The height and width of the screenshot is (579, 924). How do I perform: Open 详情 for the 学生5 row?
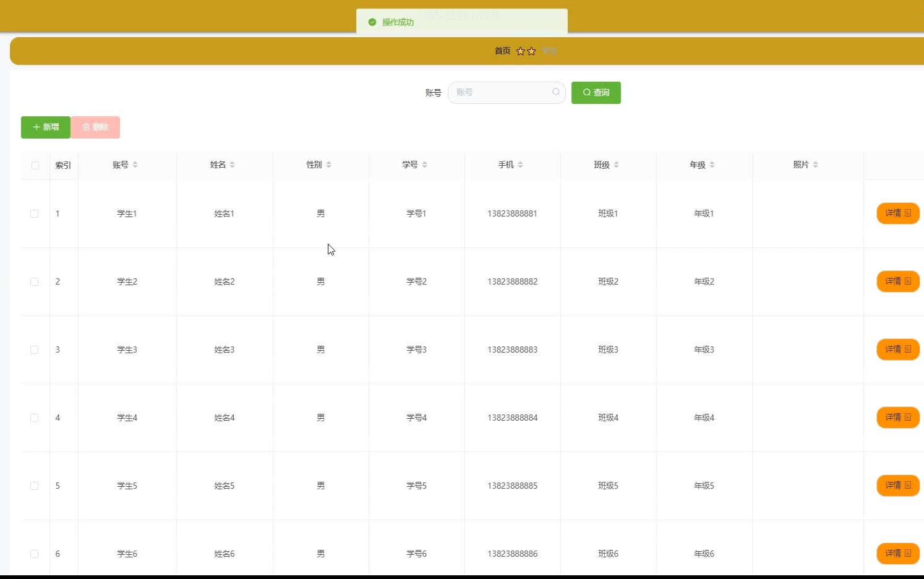898,486
